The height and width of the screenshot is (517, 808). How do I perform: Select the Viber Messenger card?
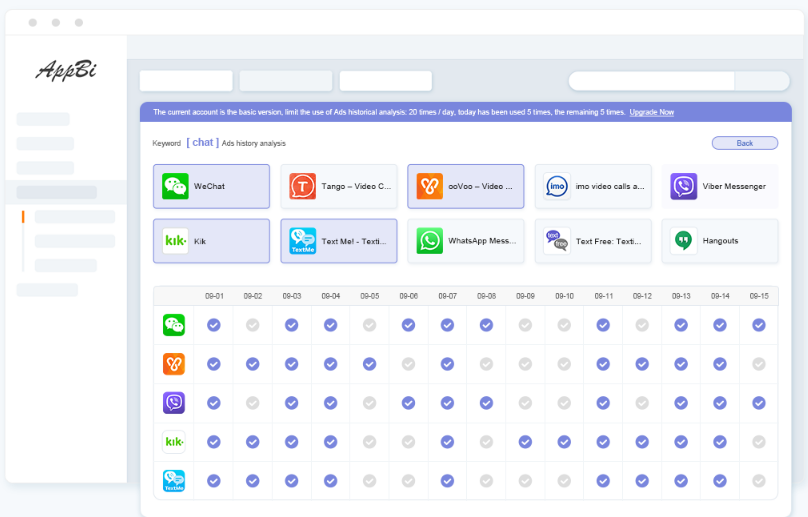pos(720,187)
